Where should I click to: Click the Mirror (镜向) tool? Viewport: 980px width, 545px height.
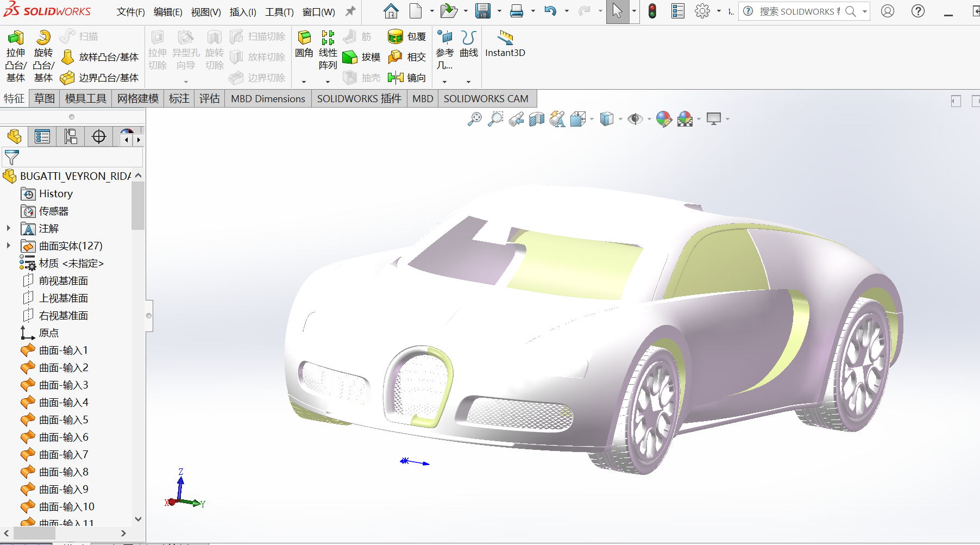click(407, 78)
